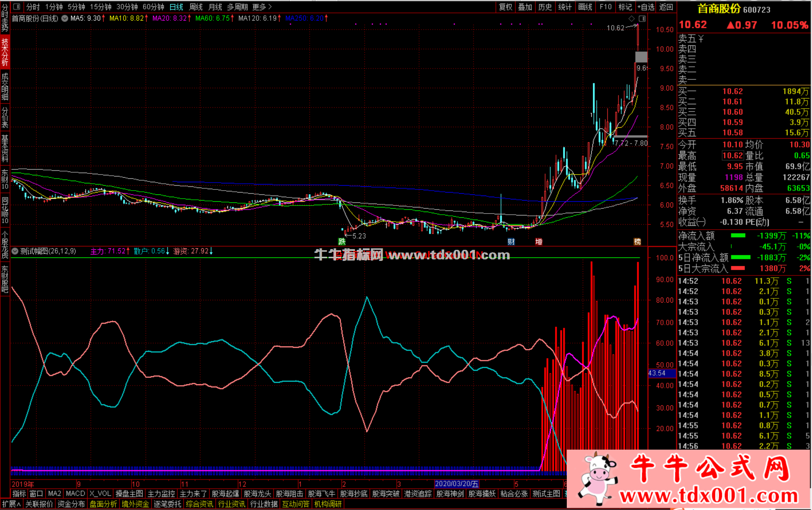Open 基本资料 in the left sidebar
The image size is (812, 510).
click(5, 149)
